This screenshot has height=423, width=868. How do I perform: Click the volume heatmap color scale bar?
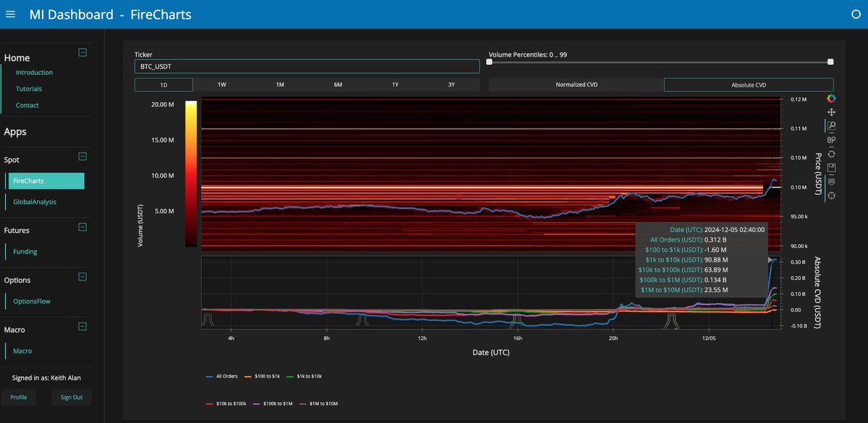(x=191, y=174)
